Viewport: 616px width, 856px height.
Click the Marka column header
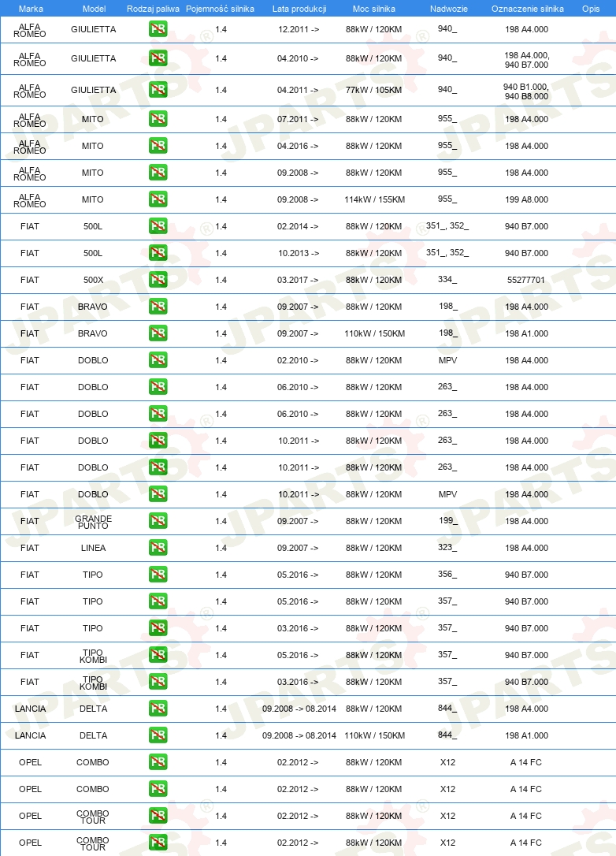pyautogui.click(x=31, y=9)
